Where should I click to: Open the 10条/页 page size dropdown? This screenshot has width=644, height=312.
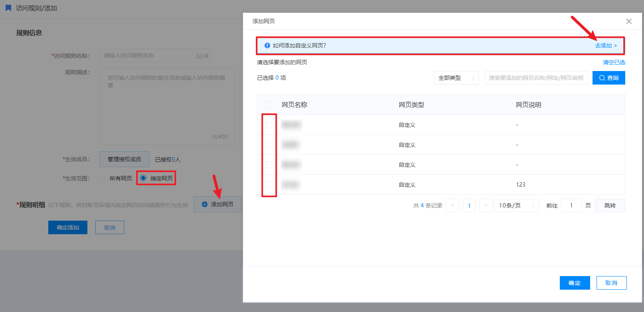pos(516,205)
